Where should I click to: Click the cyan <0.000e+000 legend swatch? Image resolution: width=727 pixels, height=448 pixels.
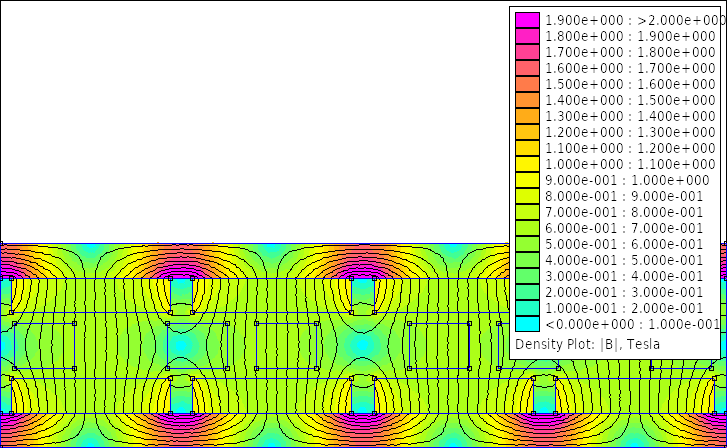tap(527, 324)
